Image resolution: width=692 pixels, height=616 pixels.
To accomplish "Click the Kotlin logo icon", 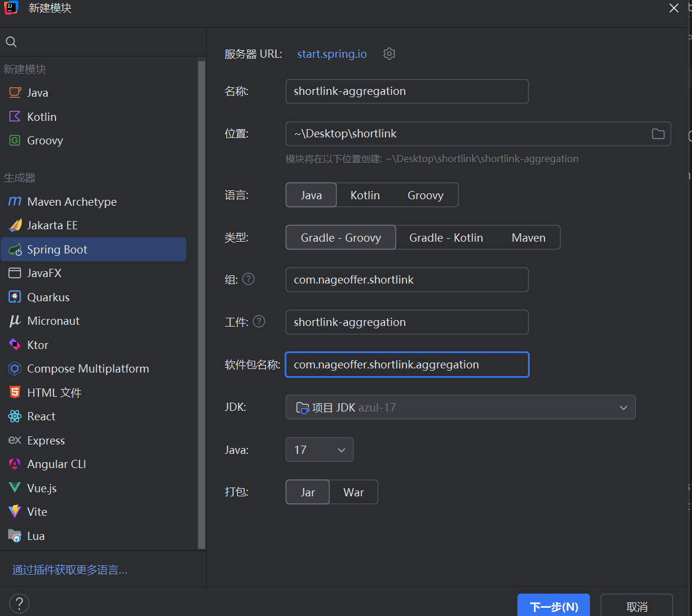I will 15,116.
